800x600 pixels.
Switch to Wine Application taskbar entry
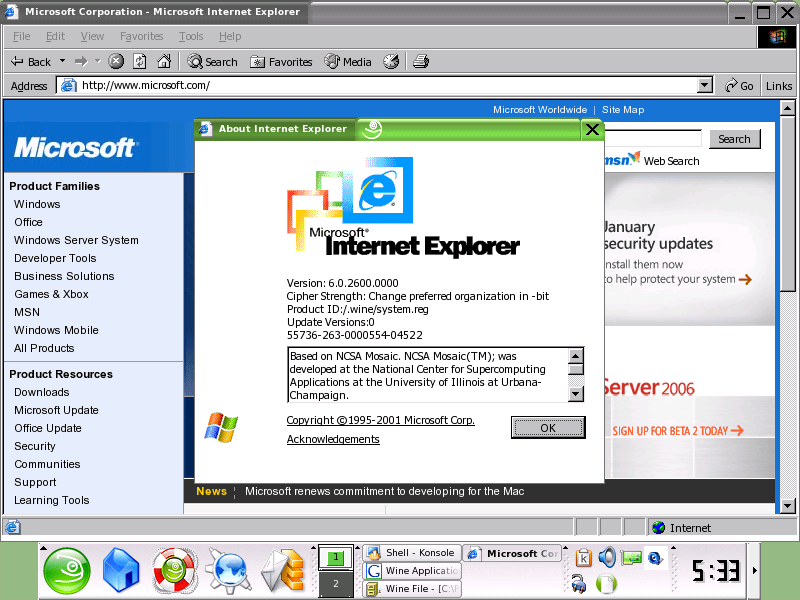tap(412, 570)
